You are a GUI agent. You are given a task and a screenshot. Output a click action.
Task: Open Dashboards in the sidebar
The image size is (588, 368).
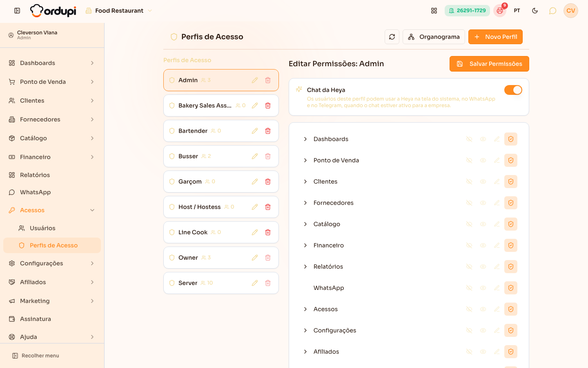point(52,63)
